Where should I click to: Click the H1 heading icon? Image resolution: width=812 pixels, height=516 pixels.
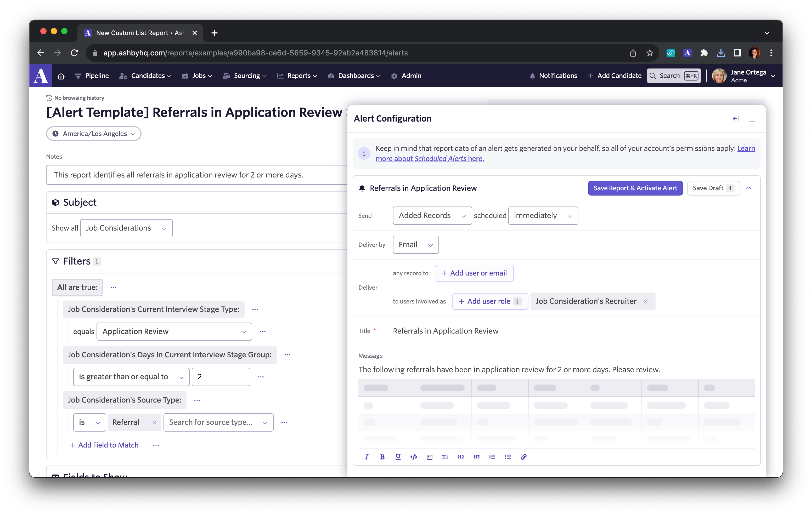[x=445, y=457]
